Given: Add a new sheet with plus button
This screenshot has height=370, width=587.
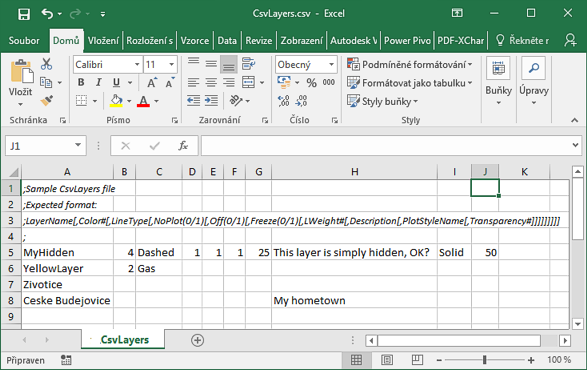Looking at the screenshot, I should tap(197, 340).
